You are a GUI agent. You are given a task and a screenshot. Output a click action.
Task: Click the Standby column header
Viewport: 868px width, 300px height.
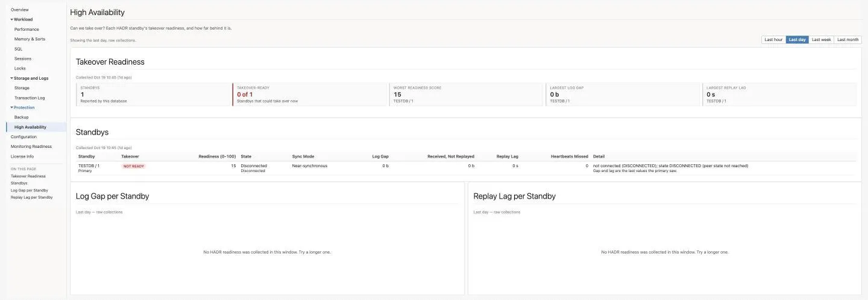tap(87, 156)
